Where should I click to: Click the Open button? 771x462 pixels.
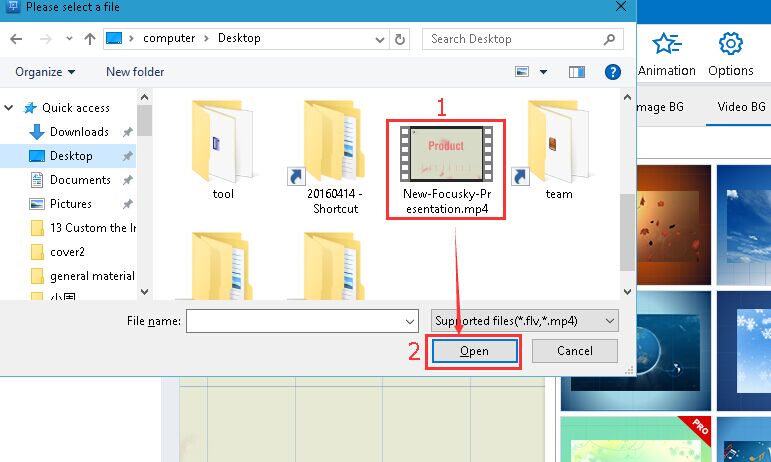474,351
